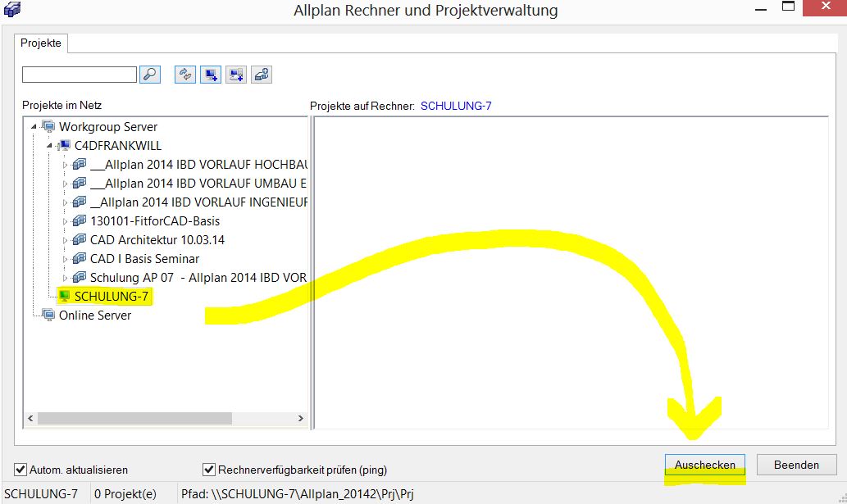
Task: Click the add online server icon
Action: tap(262, 75)
